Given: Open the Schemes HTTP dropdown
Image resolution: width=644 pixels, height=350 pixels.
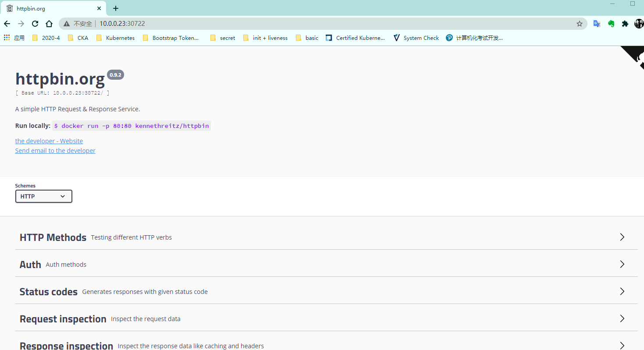Looking at the screenshot, I should (x=44, y=196).
